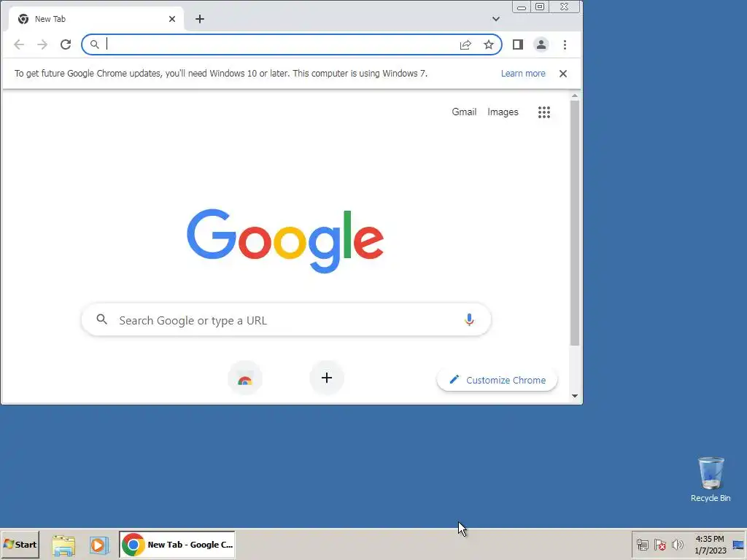
Task: Open a new tab with the plus button
Action: pos(200,19)
